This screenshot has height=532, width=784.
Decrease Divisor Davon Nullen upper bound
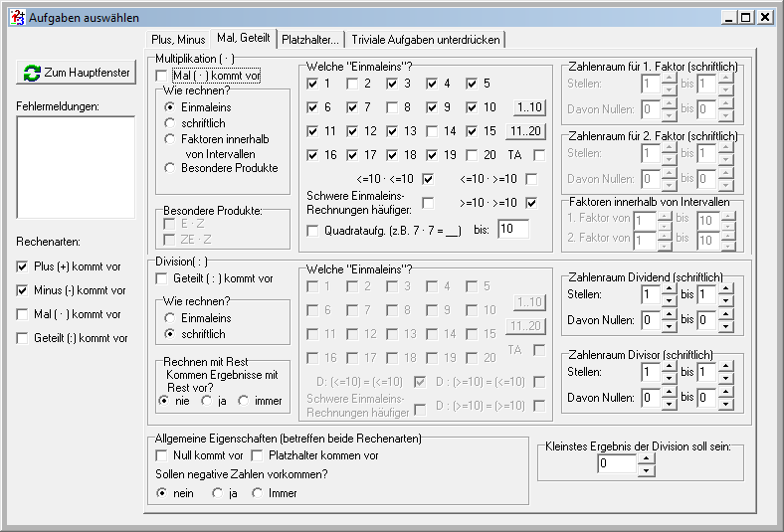(x=724, y=405)
